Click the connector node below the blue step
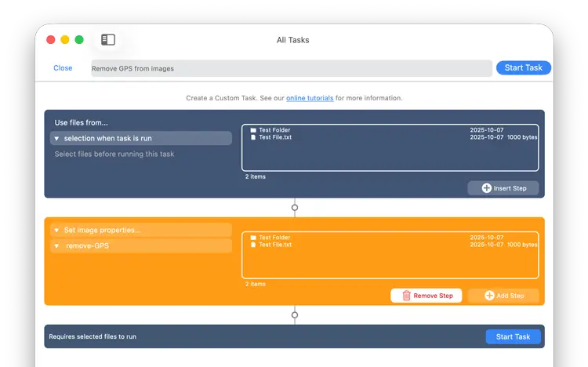This screenshot has width=588, height=367. click(295, 208)
